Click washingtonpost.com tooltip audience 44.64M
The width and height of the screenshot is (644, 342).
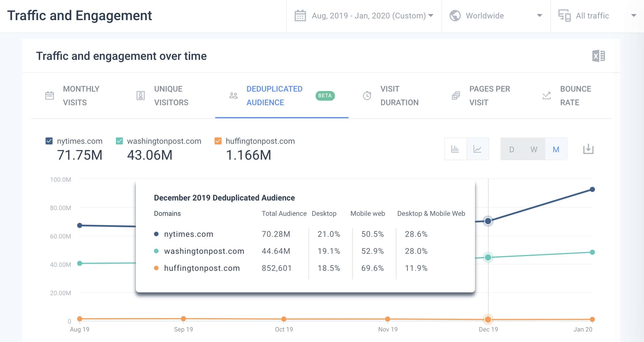pyautogui.click(x=276, y=251)
